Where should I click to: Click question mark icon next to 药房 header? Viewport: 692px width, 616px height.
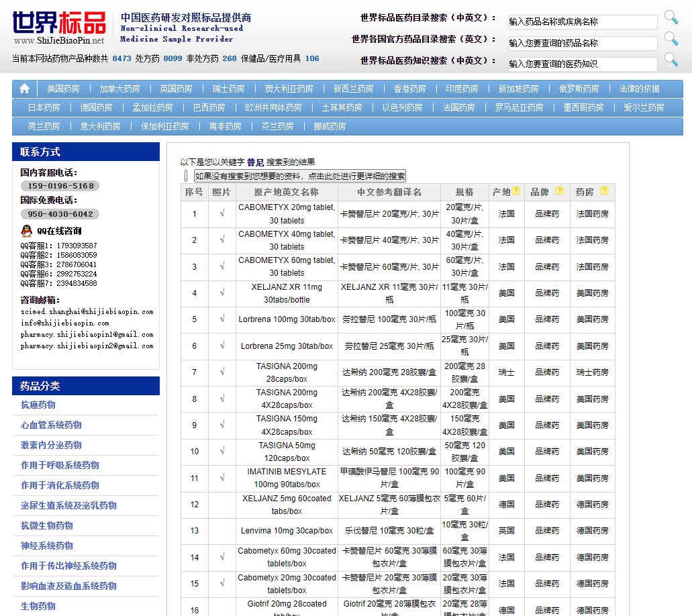[604, 191]
